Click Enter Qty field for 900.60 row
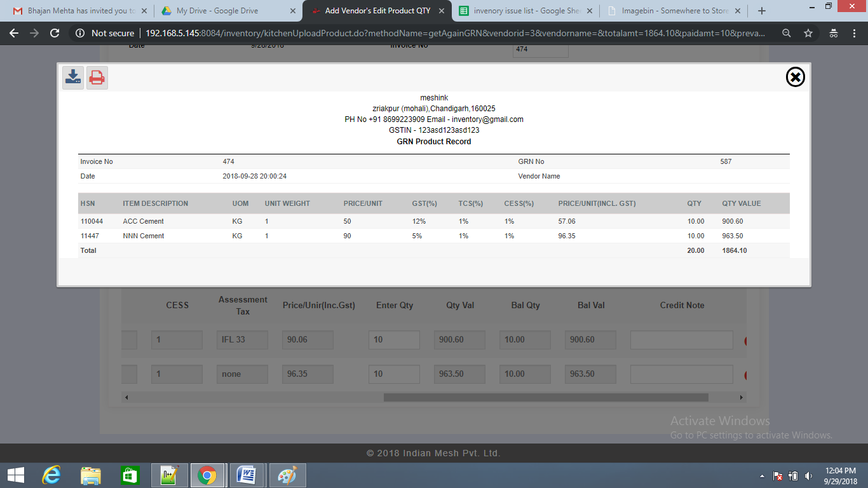Screen dimensions: 868x488 pos(394,340)
